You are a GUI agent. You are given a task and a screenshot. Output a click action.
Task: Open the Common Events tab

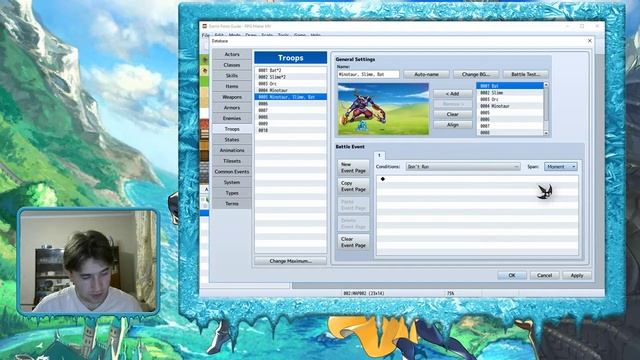coord(231,171)
